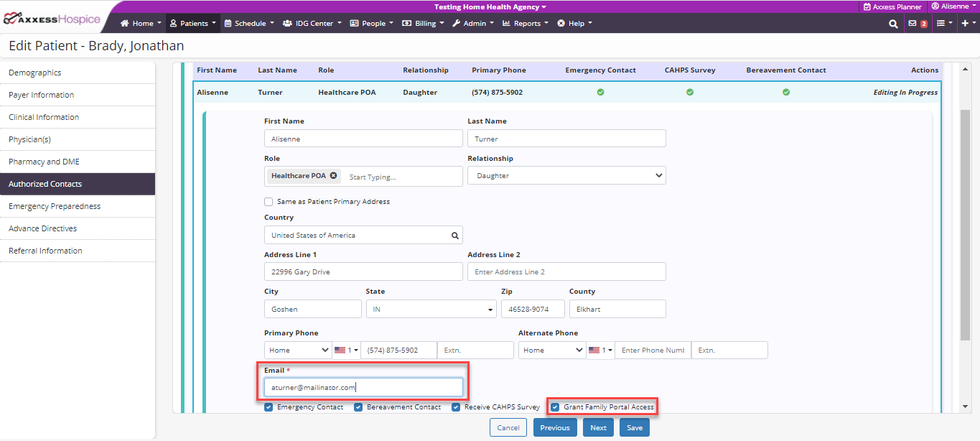This screenshot has height=441, width=980.
Task: Click the Cancel button
Action: (508, 428)
